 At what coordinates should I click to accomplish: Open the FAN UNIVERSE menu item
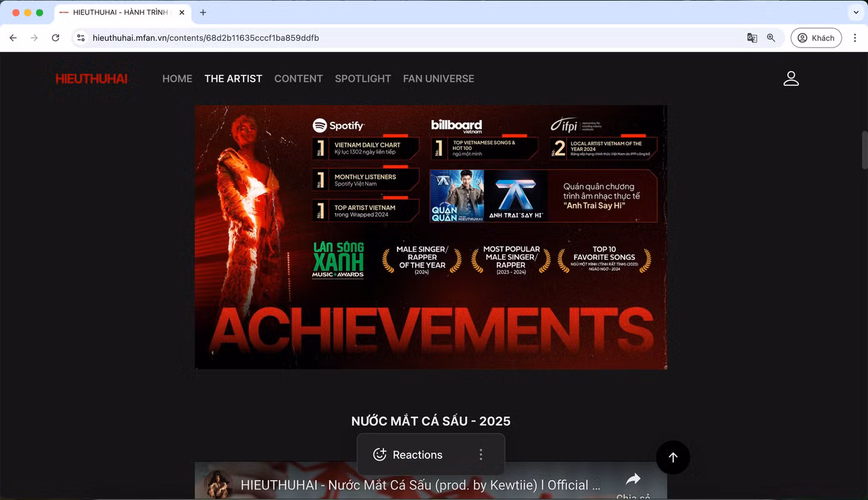(x=438, y=79)
